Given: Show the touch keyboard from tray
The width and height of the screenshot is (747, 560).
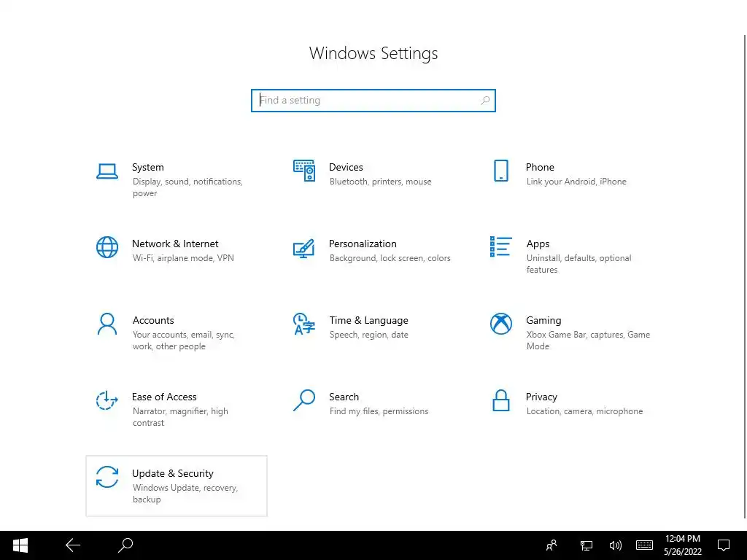Looking at the screenshot, I should [x=644, y=545].
